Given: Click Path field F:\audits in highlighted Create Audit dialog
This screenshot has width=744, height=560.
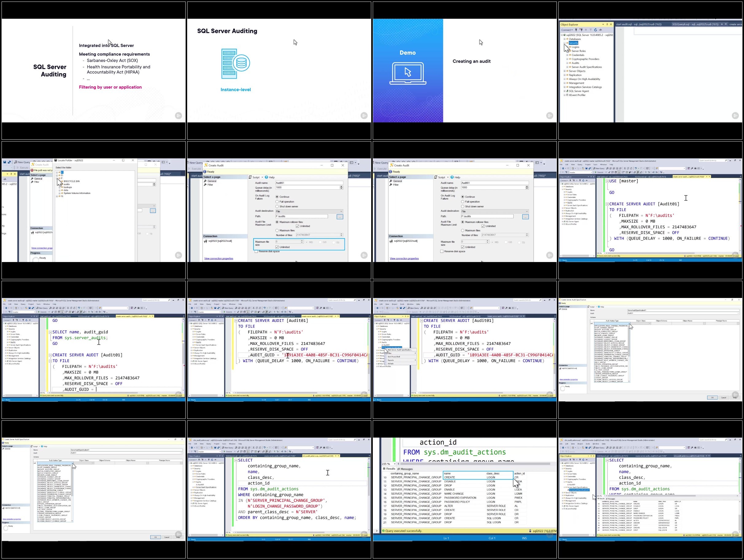Looking at the screenshot, I should pos(302,216).
